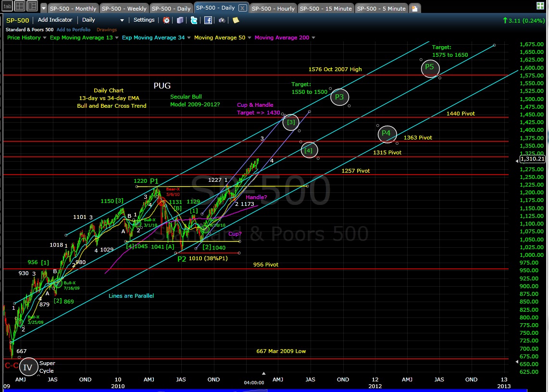Viewport: 549px width, 392px height.
Task: Open SP-500 - Daily tab lacking close button
Action: (172, 8)
